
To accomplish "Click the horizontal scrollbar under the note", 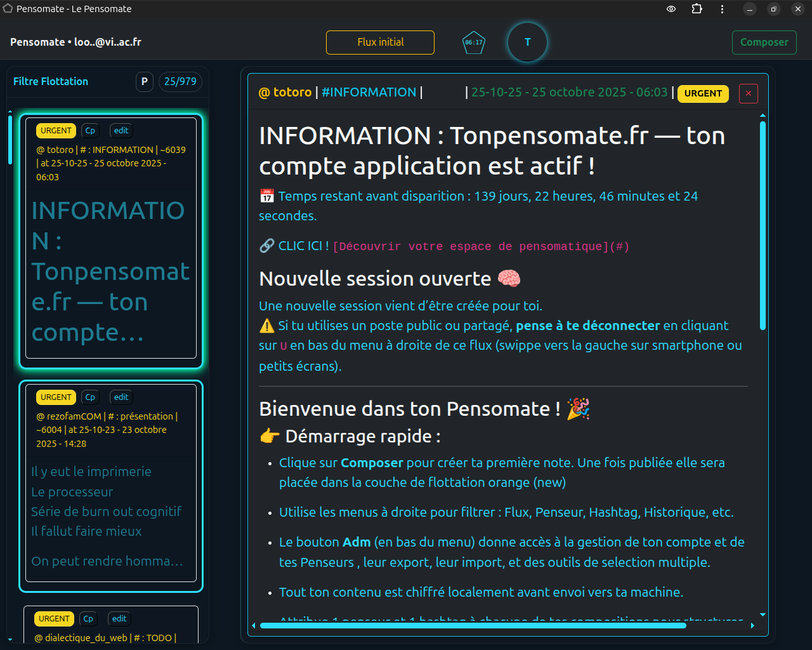I will [473, 625].
